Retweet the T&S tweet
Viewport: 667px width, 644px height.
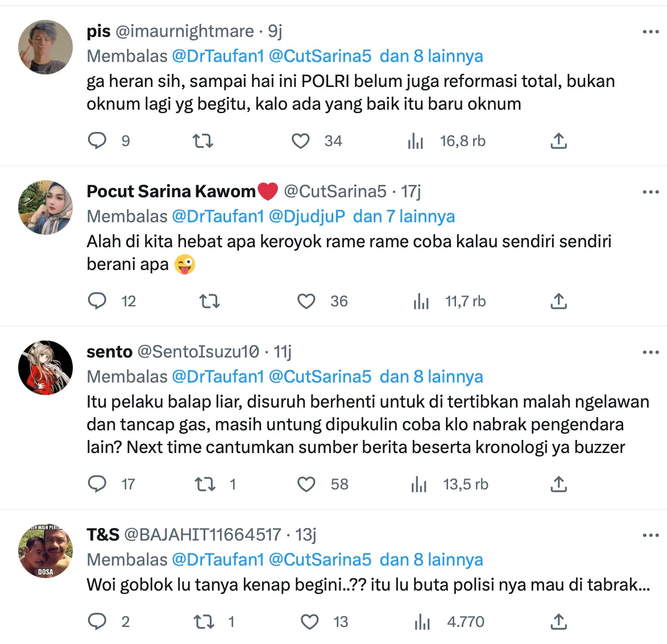tap(205, 622)
